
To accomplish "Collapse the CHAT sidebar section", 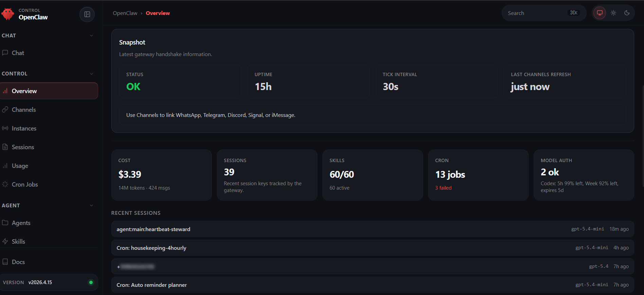I will (x=91, y=36).
